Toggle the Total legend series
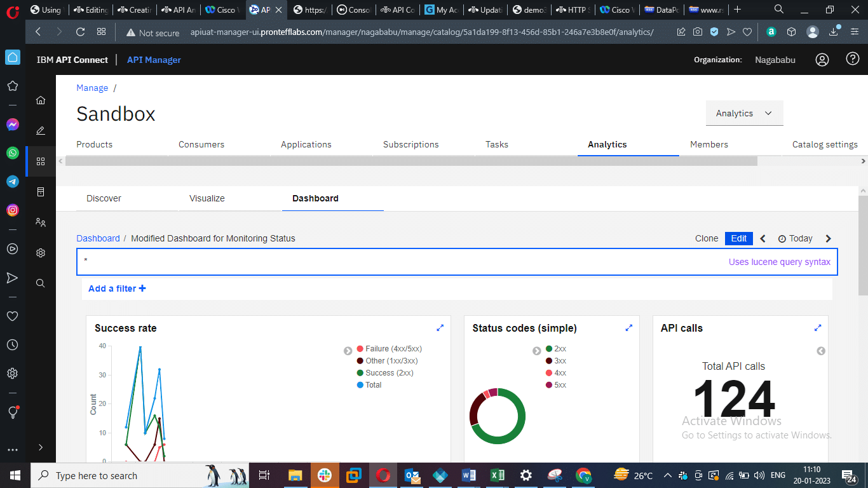 [x=369, y=385]
